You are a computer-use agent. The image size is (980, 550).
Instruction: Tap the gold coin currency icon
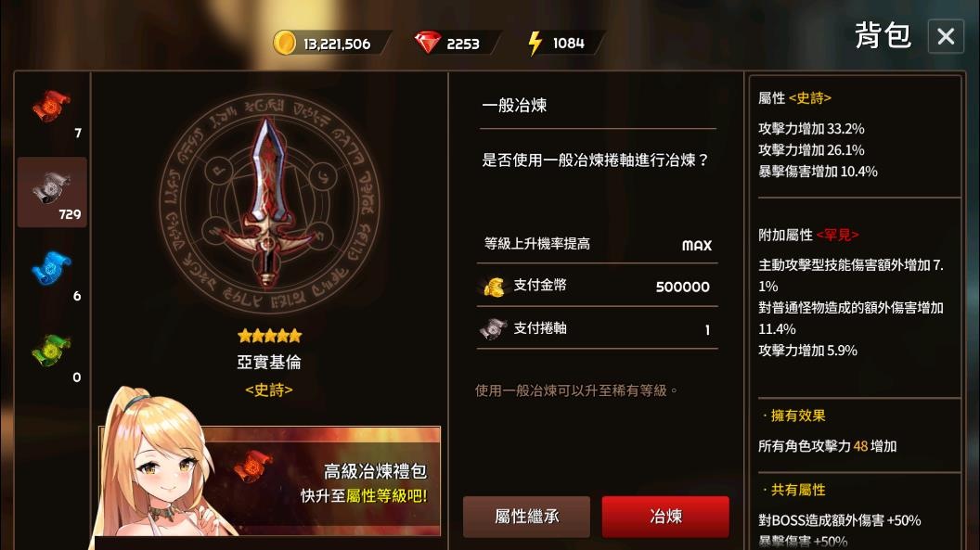tap(284, 43)
